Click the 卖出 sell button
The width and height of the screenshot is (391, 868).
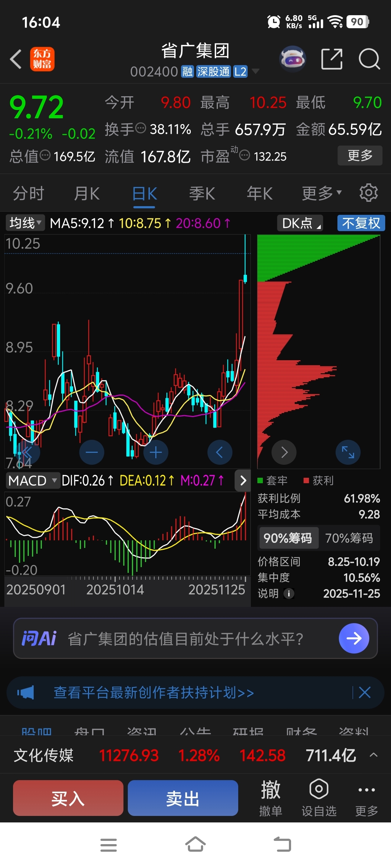[x=183, y=798]
